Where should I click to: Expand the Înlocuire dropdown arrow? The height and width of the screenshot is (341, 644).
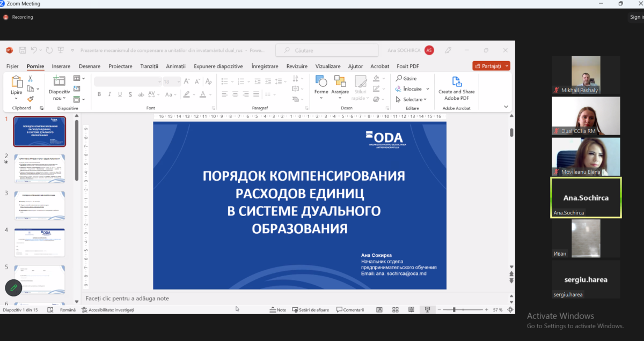(428, 89)
